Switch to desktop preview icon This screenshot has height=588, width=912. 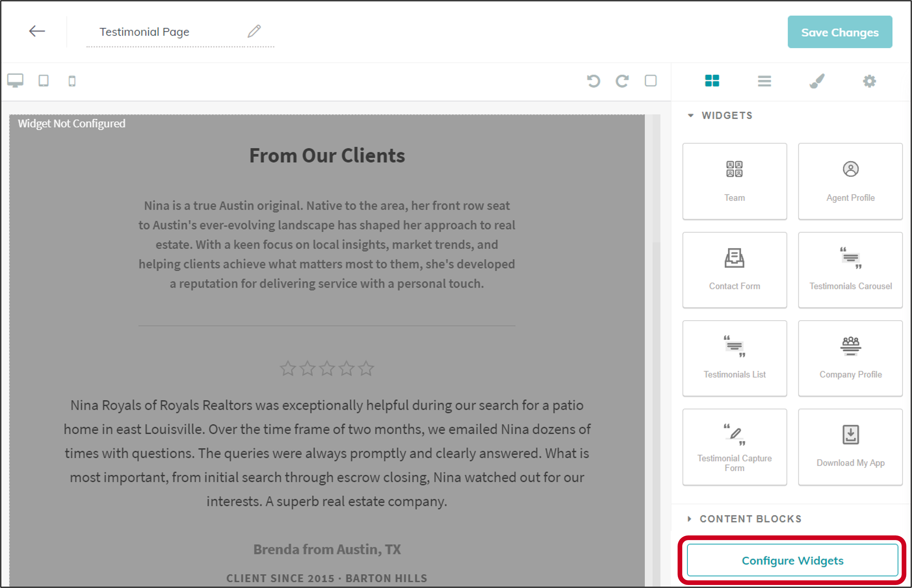click(x=15, y=81)
